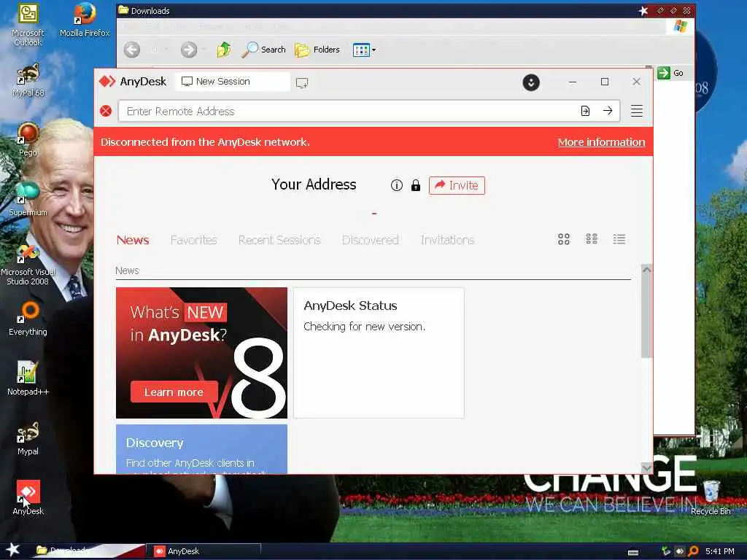Click the news list scrollbar up arrow
The height and width of the screenshot is (560, 747).
click(646, 270)
